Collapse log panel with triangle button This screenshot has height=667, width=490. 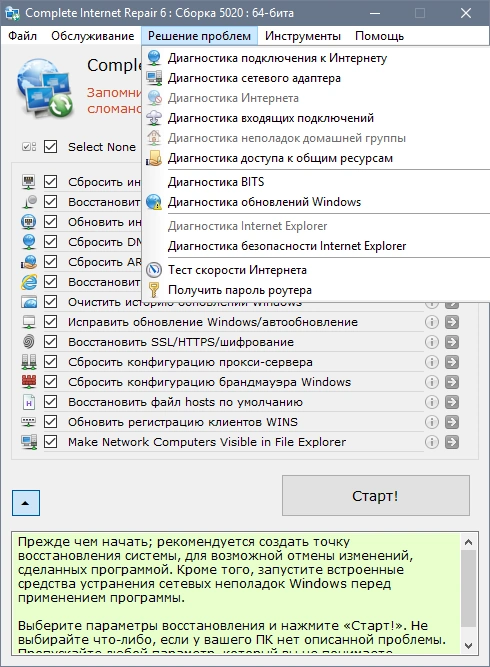[x=26, y=503]
